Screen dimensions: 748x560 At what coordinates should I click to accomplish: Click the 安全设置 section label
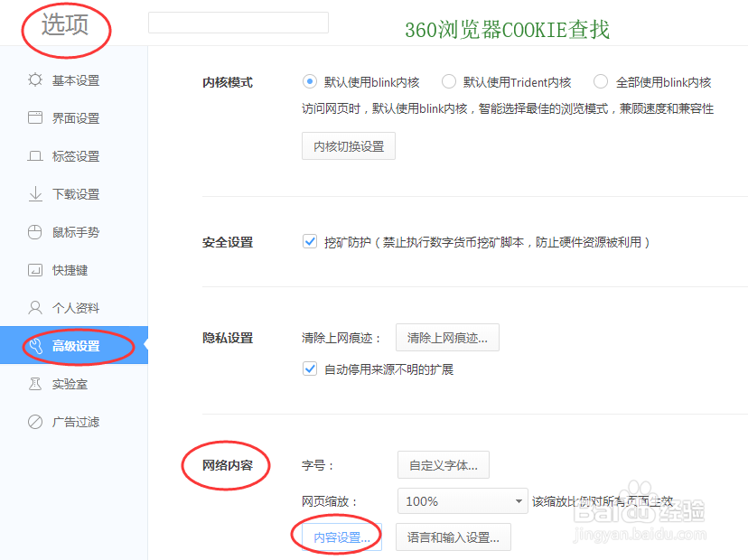point(228,242)
